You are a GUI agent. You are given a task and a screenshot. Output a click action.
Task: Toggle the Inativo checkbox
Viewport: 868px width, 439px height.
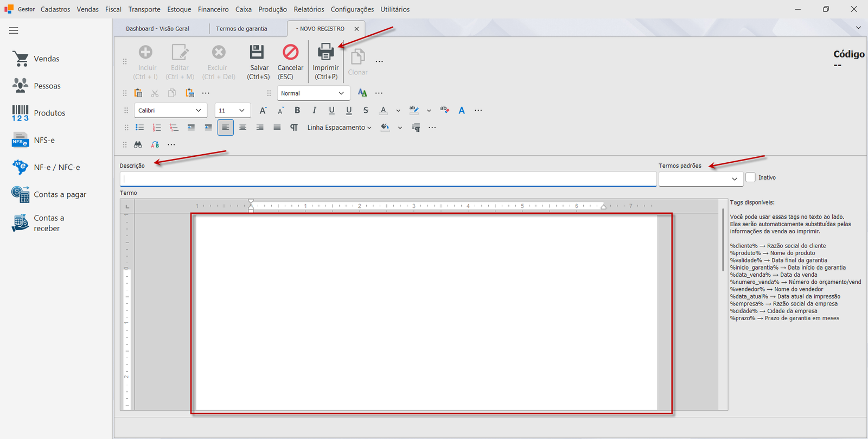(750, 177)
